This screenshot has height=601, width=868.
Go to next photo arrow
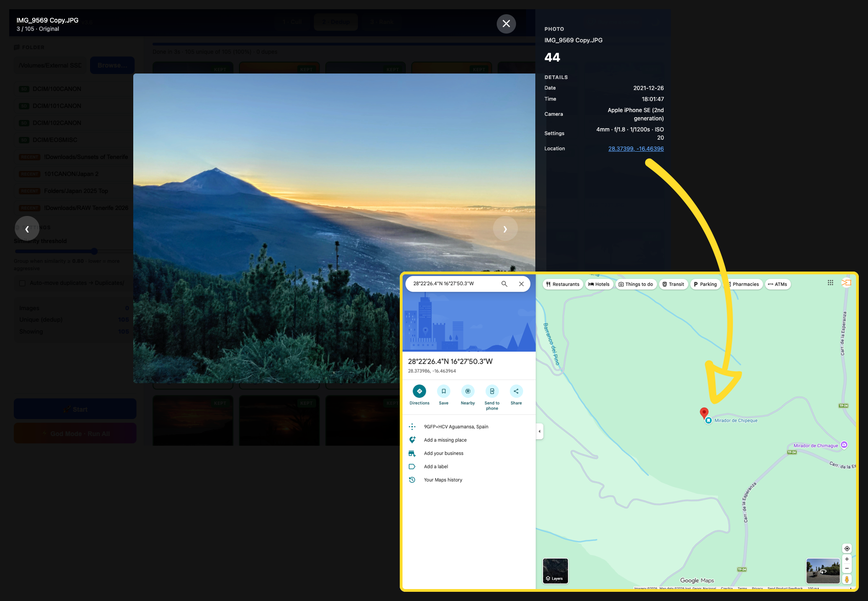[505, 228]
